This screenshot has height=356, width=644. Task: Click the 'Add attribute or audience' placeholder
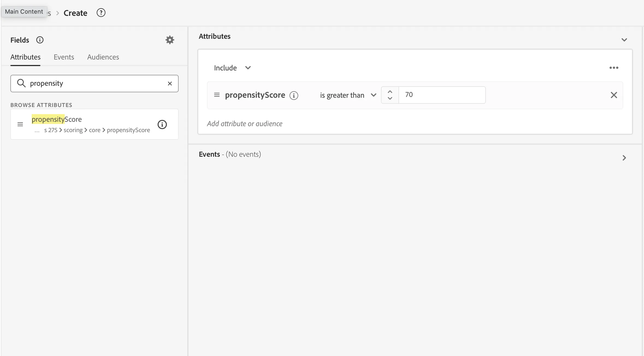click(245, 124)
